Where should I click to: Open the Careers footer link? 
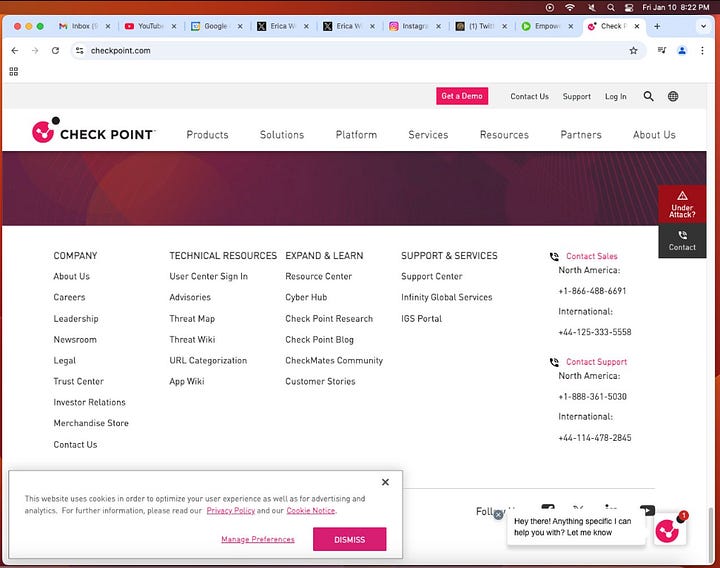click(x=69, y=297)
